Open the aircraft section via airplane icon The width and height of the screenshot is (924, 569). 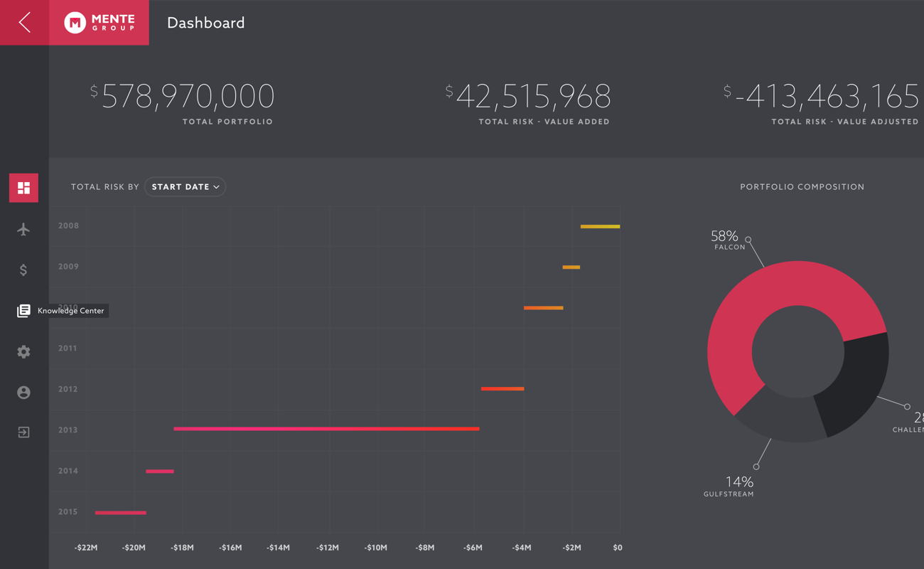[23, 229]
